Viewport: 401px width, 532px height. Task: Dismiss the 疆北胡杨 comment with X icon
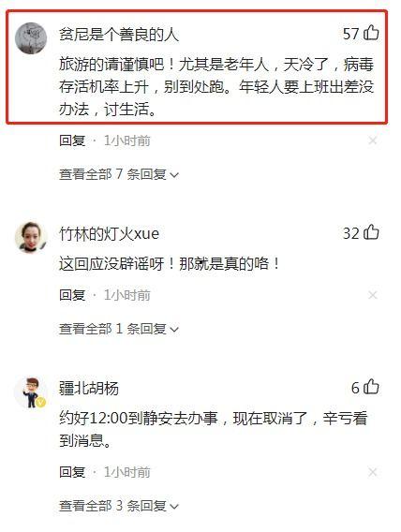pos(373,472)
